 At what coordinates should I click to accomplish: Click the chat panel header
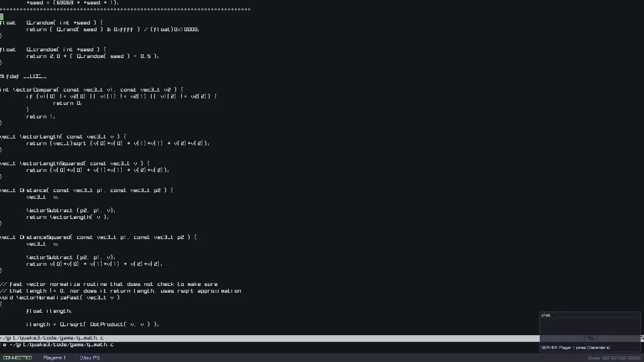point(590,315)
